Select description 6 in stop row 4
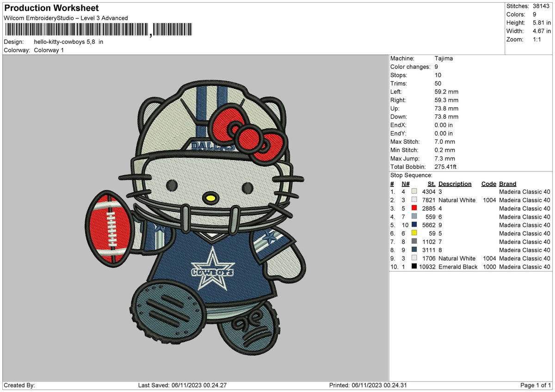Viewport: 555px width, 392px height. click(440, 217)
